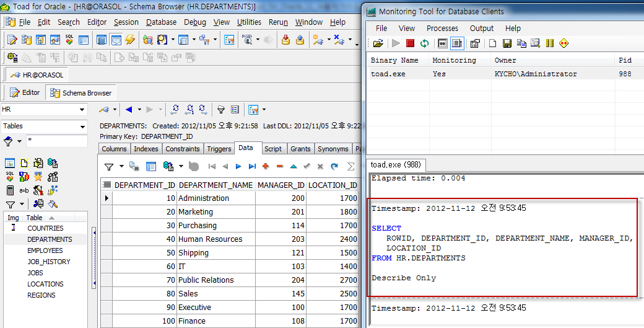Click the red Stop monitoring icon
Image resolution: width=644 pixels, height=328 pixels.
tap(410, 43)
